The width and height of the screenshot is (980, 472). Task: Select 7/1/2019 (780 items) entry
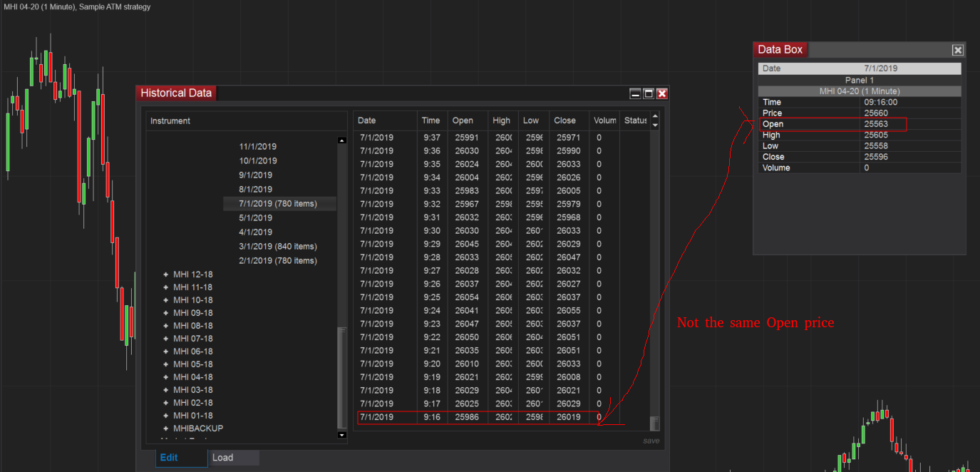point(279,203)
